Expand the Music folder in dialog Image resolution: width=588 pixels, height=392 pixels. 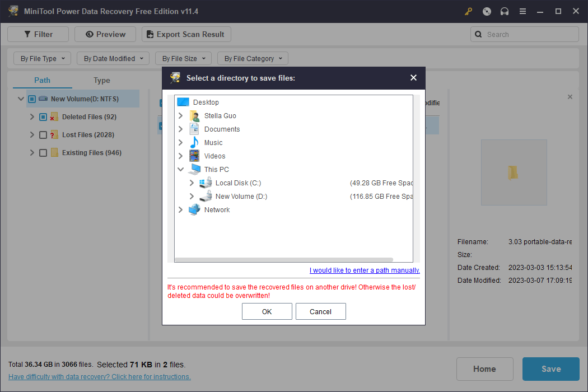[181, 143]
